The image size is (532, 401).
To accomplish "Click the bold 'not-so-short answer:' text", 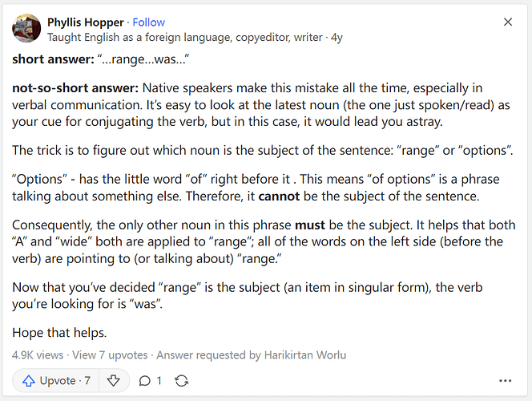I will (75, 88).
